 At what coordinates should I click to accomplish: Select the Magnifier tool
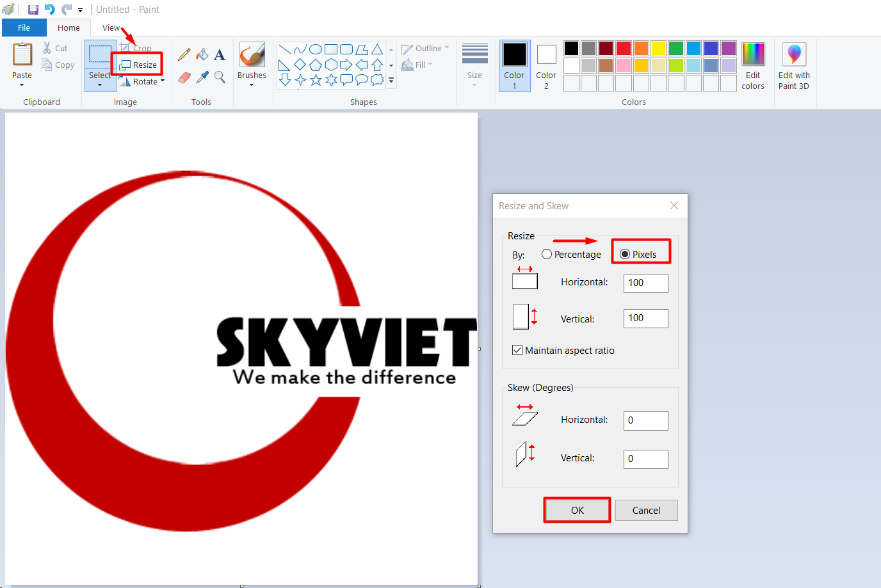[220, 77]
